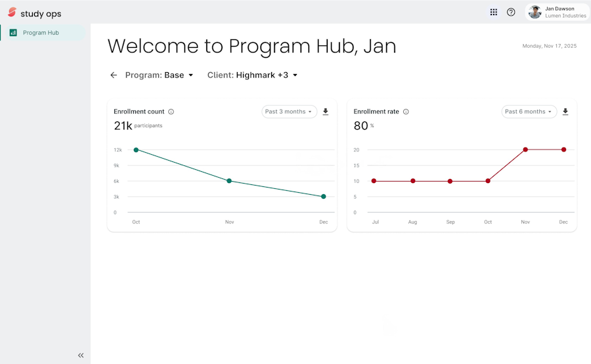This screenshot has height=364, width=591.
Task: Select the Dec point on Enrollment count
Action: pyautogui.click(x=323, y=197)
